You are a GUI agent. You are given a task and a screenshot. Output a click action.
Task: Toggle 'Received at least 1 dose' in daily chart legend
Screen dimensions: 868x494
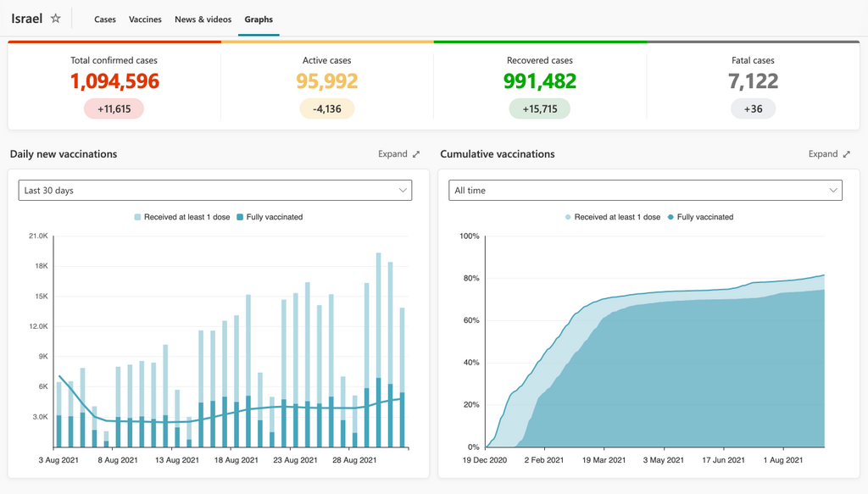(181, 217)
